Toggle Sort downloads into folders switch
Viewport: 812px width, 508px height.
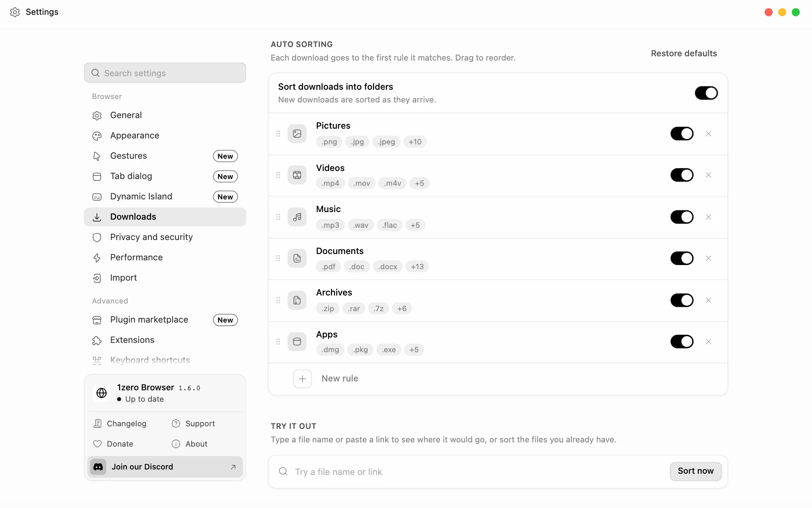pyautogui.click(x=706, y=93)
